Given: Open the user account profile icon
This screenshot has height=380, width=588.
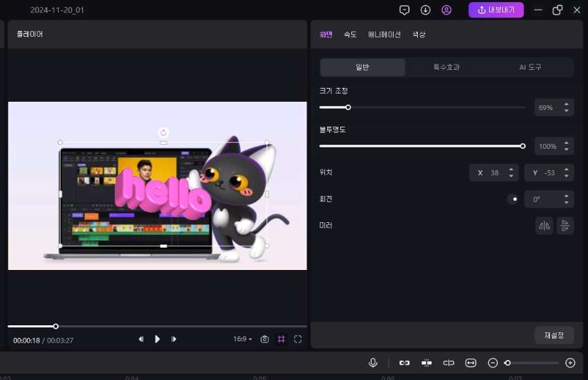Looking at the screenshot, I should click(446, 10).
